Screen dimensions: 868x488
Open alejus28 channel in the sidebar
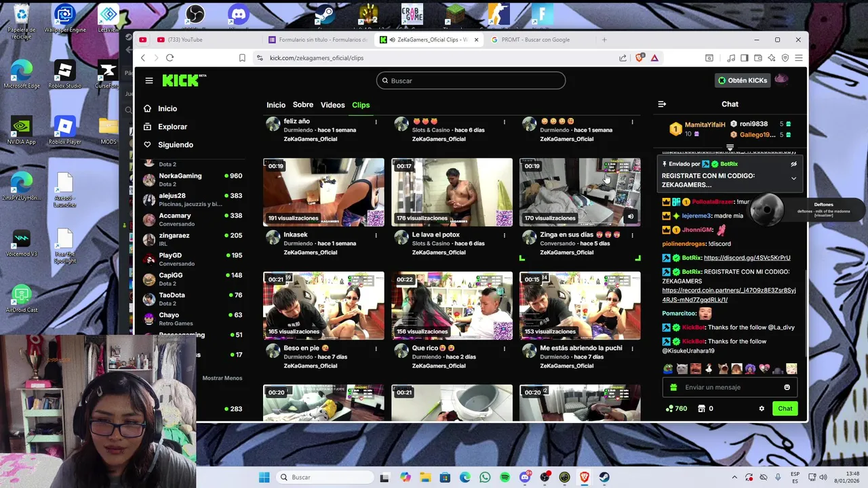coord(193,199)
